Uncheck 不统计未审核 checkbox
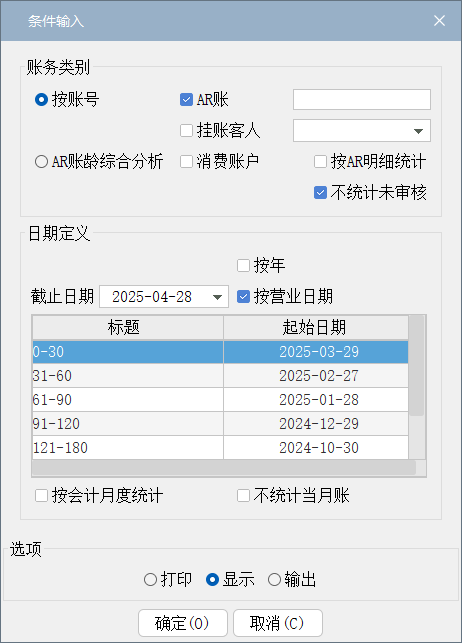 [321, 192]
